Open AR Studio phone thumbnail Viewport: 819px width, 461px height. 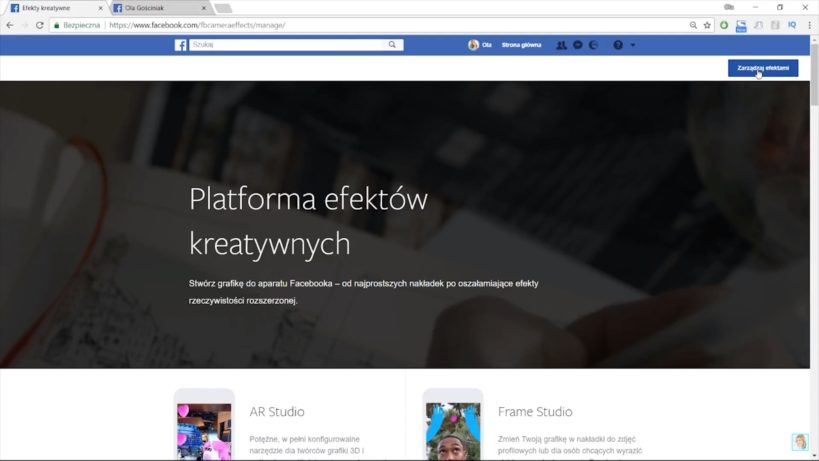pos(204,424)
